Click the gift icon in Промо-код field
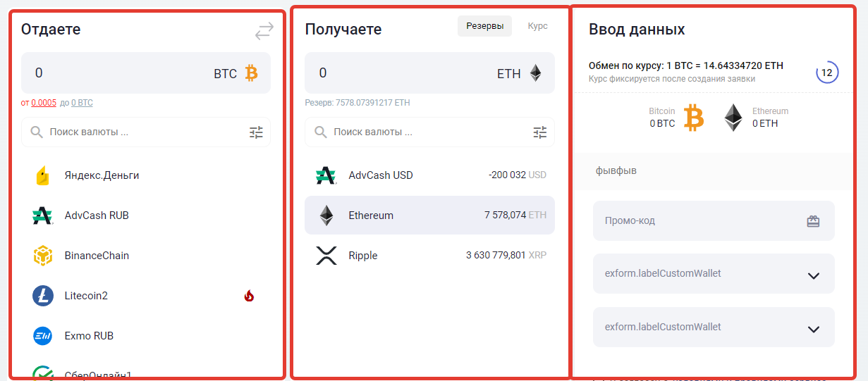 tap(813, 221)
